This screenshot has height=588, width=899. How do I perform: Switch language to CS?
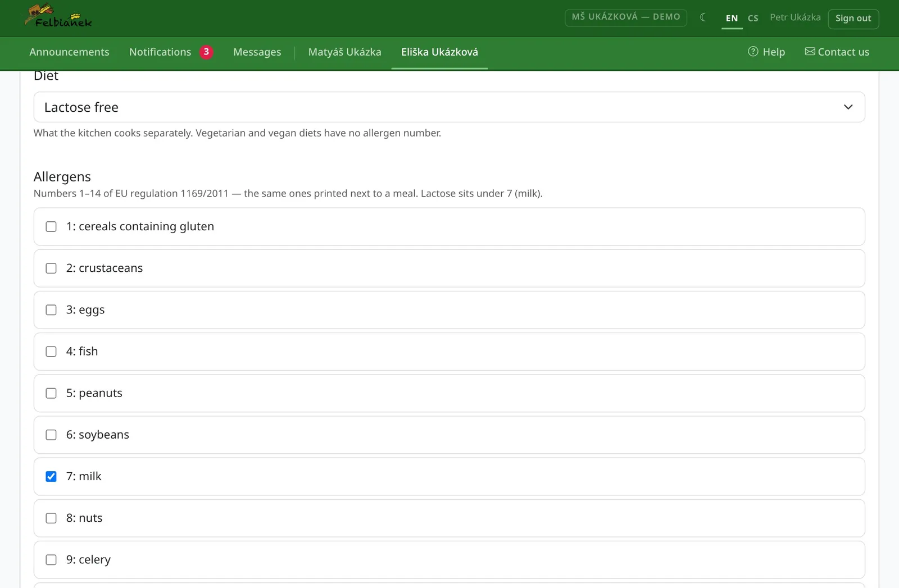pyautogui.click(x=753, y=18)
